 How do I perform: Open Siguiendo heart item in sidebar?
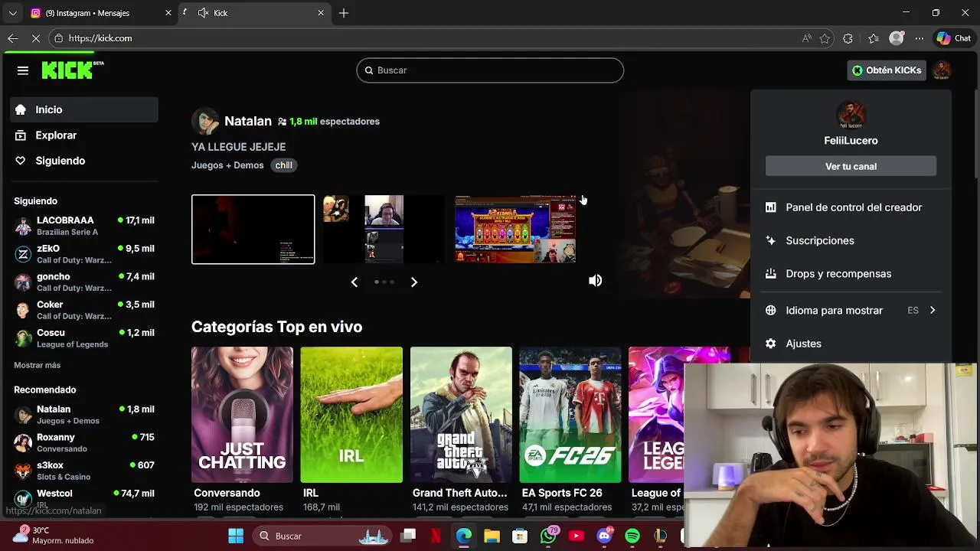(84, 161)
